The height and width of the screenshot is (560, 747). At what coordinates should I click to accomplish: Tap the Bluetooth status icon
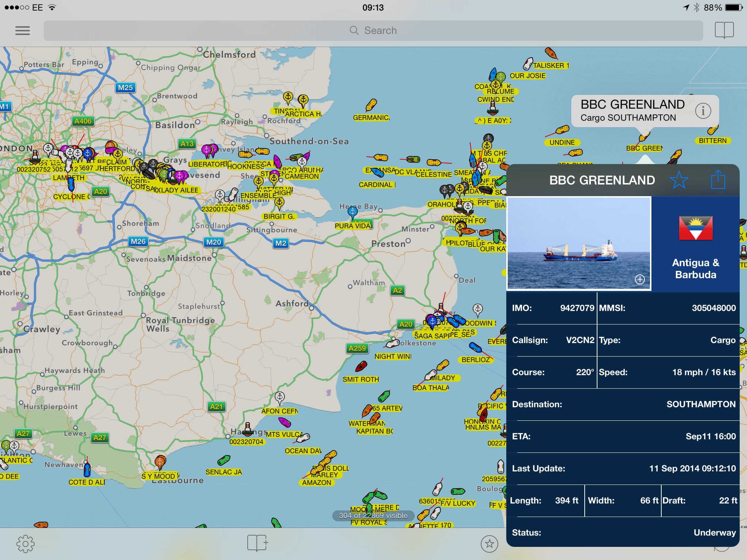(696, 7)
